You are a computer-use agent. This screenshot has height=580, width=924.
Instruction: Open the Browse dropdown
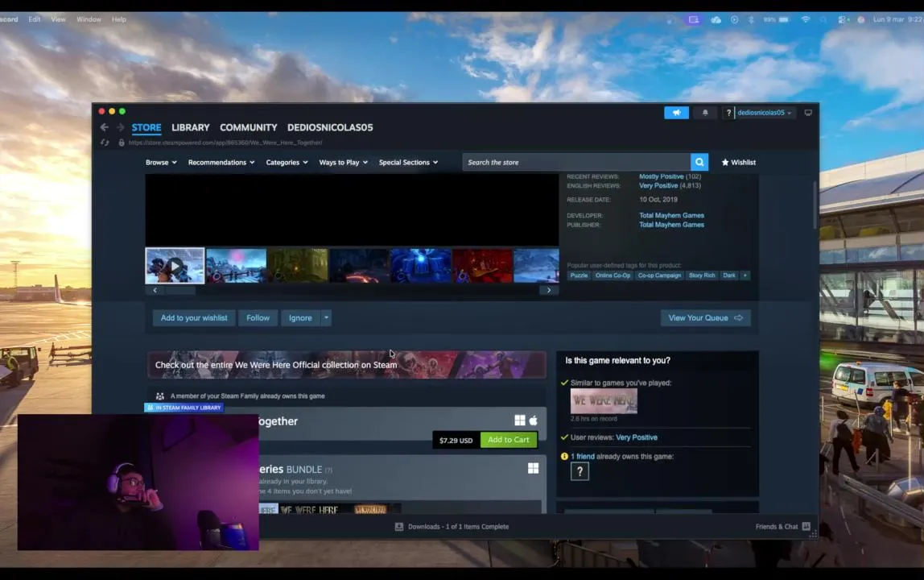click(161, 162)
